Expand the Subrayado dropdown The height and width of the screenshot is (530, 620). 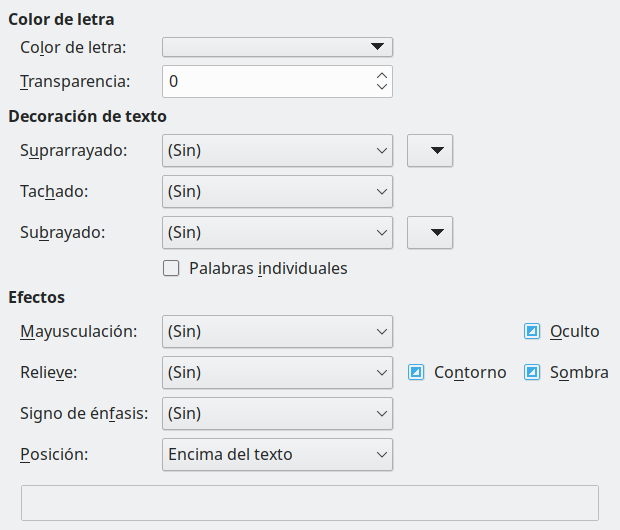(277, 232)
